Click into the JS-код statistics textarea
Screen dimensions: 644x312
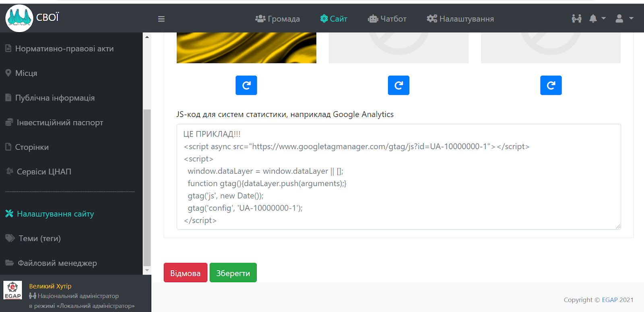coord(398,177)
